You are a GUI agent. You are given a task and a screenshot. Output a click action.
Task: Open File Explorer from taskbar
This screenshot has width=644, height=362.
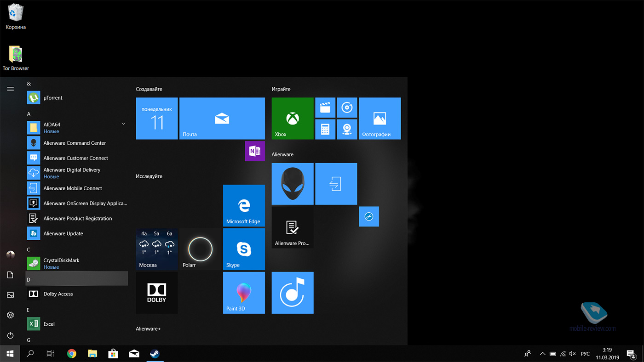pos(92,354)
